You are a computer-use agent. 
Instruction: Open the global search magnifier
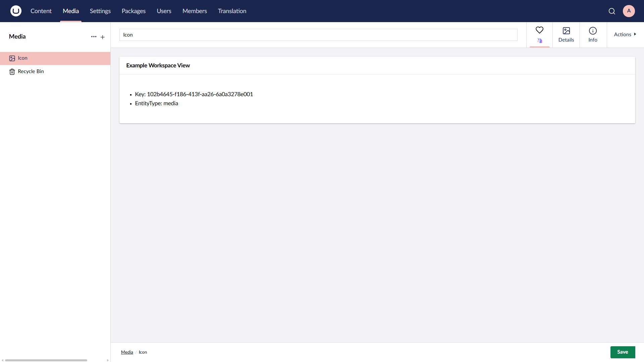point(612,11)
